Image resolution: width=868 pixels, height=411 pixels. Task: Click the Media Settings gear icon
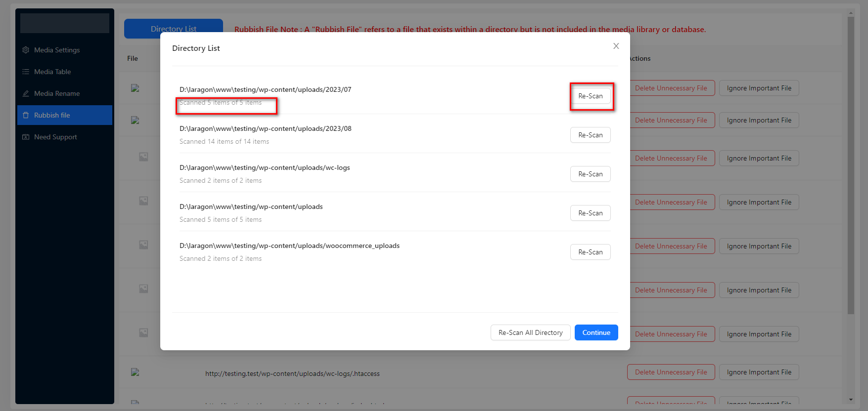click(26, 50)
